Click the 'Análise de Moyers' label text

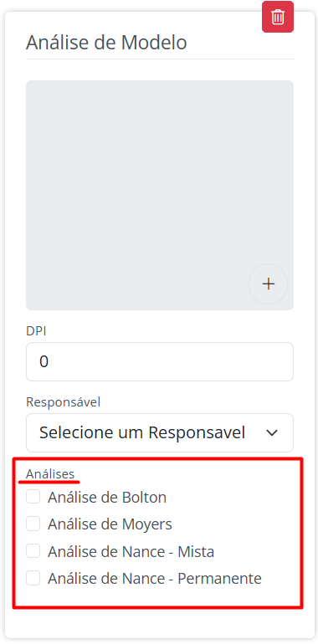point(110,524)
